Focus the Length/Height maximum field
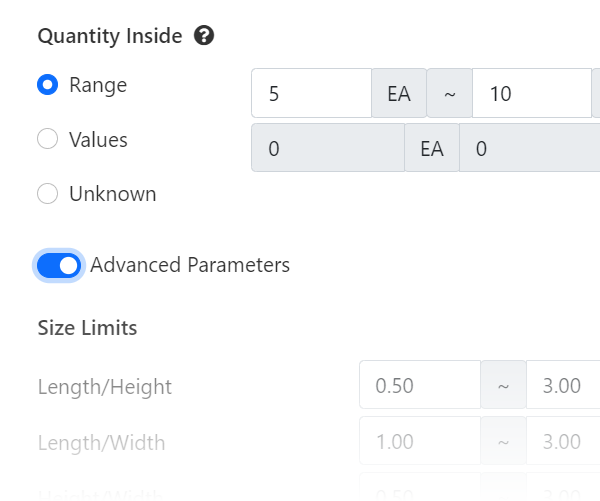The image size is (600, 501). click(x=562, y=386)
